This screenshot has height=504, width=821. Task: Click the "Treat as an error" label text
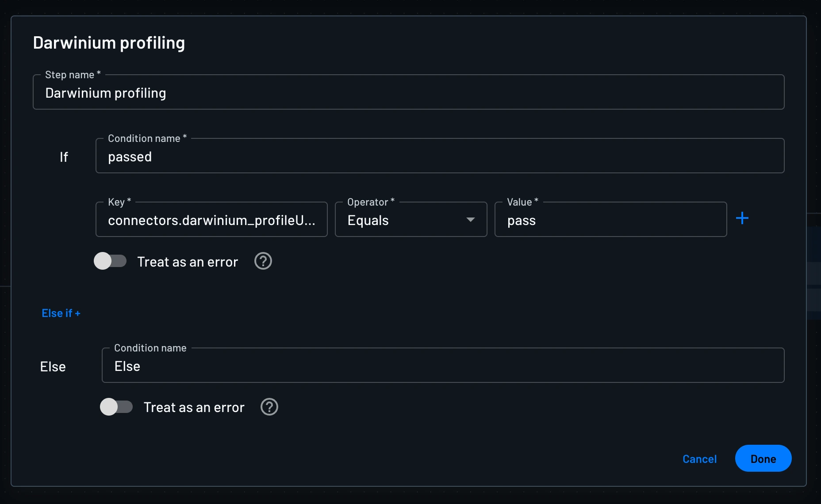coord(188,261)
